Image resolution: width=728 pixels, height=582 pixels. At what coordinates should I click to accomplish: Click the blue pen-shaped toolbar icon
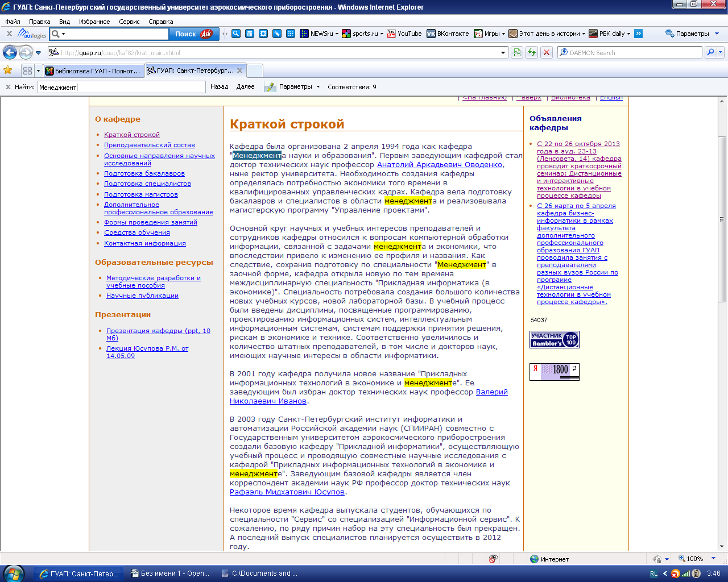point(277,34)
